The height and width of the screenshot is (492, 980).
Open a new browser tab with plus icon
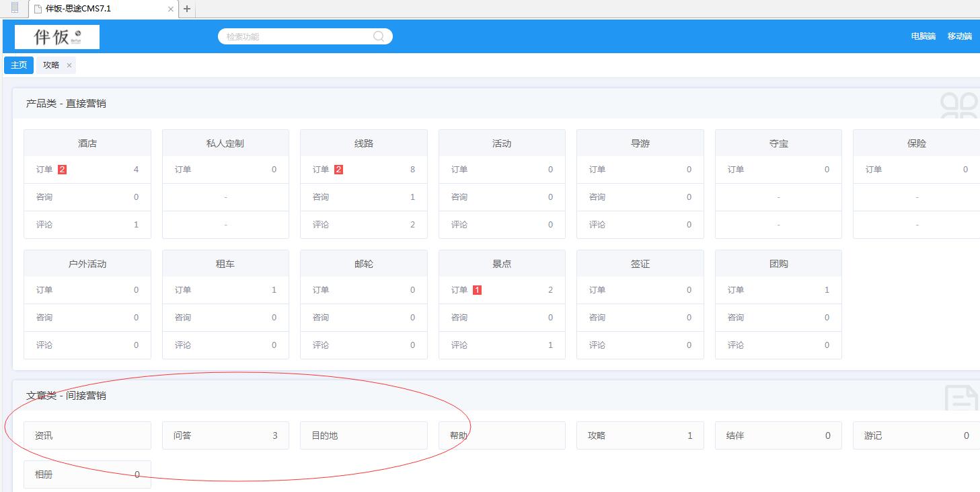coord(187,9)
